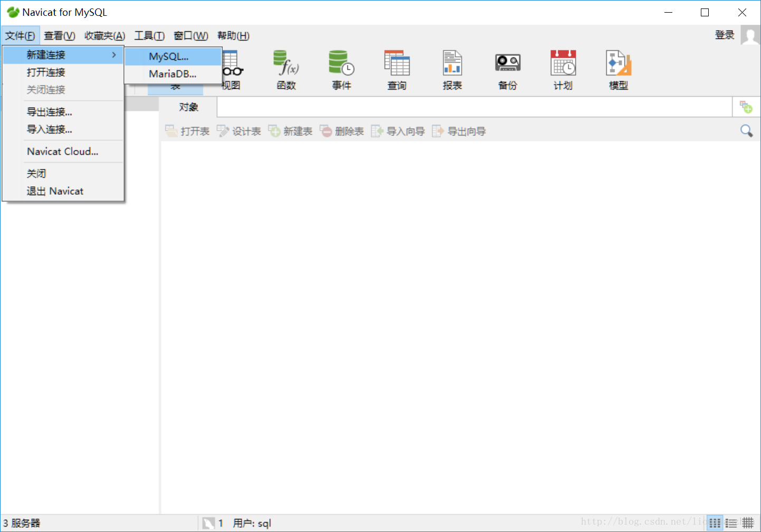
Task: Click the user avatar icon
Action: pyautogui.click(x=750, y=35)
